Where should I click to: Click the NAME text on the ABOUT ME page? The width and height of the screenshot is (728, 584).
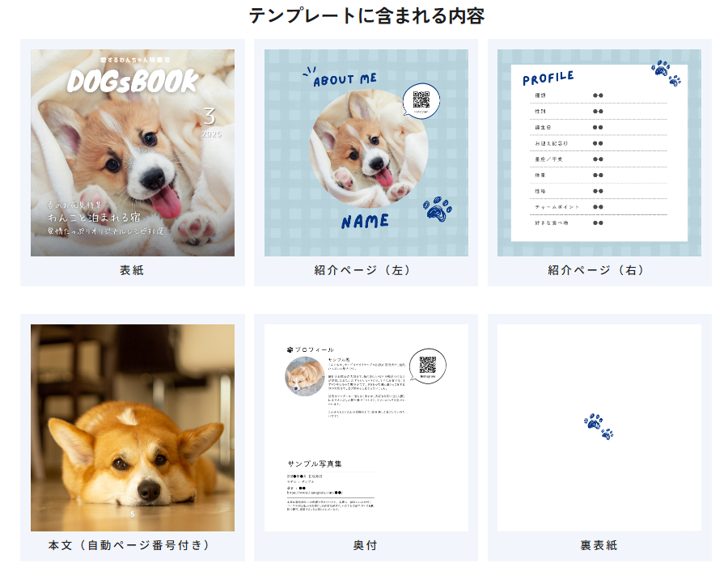(365, 221)
